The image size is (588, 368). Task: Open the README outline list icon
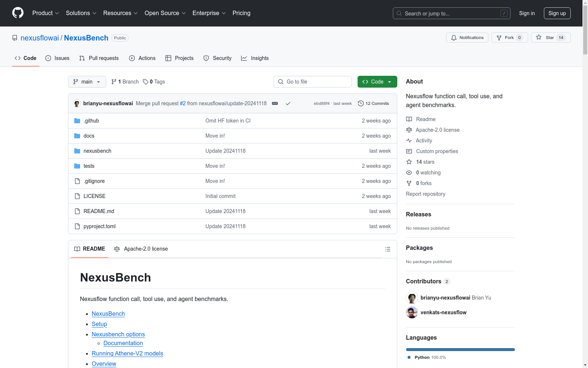tap(387, 249)
